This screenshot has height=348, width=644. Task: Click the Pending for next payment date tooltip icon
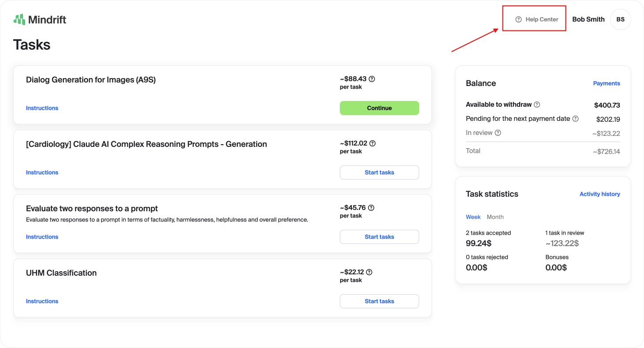[x=576, y=119]
